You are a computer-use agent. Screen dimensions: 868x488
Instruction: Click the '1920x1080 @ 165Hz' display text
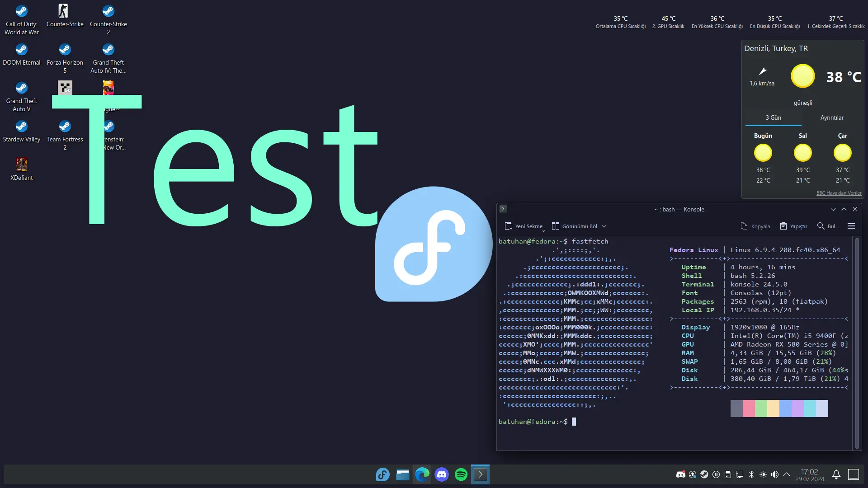(764, 327)
